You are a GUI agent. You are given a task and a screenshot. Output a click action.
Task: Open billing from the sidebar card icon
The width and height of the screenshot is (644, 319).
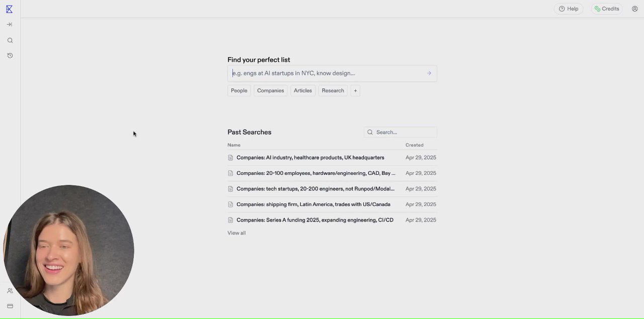10,306
